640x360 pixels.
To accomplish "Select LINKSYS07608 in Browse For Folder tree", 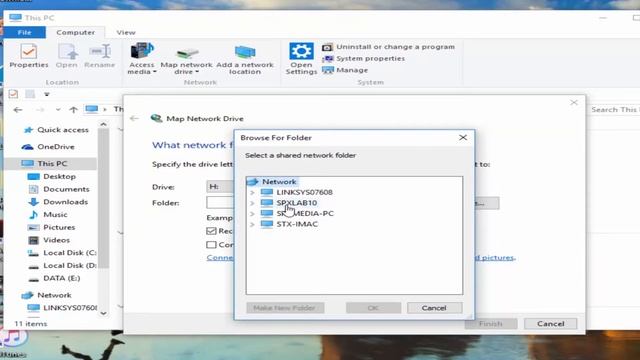I will [304, 192].
